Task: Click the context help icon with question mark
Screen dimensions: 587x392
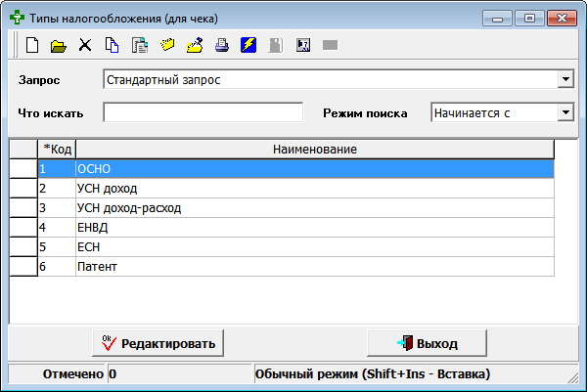Action: coord(303,45)
